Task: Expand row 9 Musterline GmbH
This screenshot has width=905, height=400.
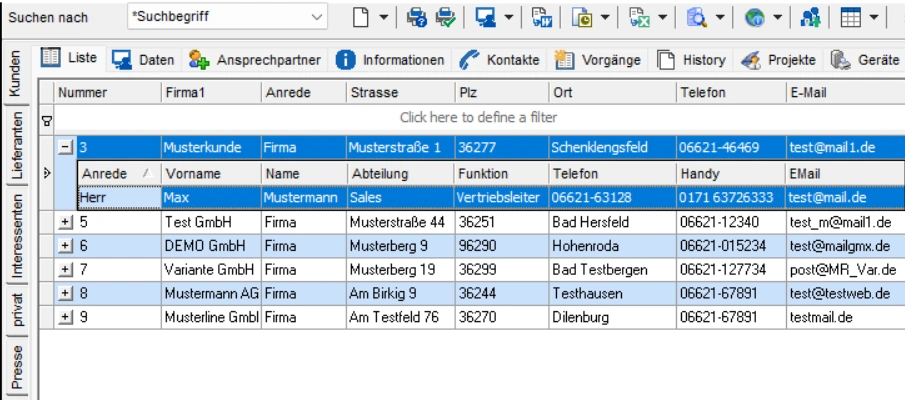Action: pos(66,317)
